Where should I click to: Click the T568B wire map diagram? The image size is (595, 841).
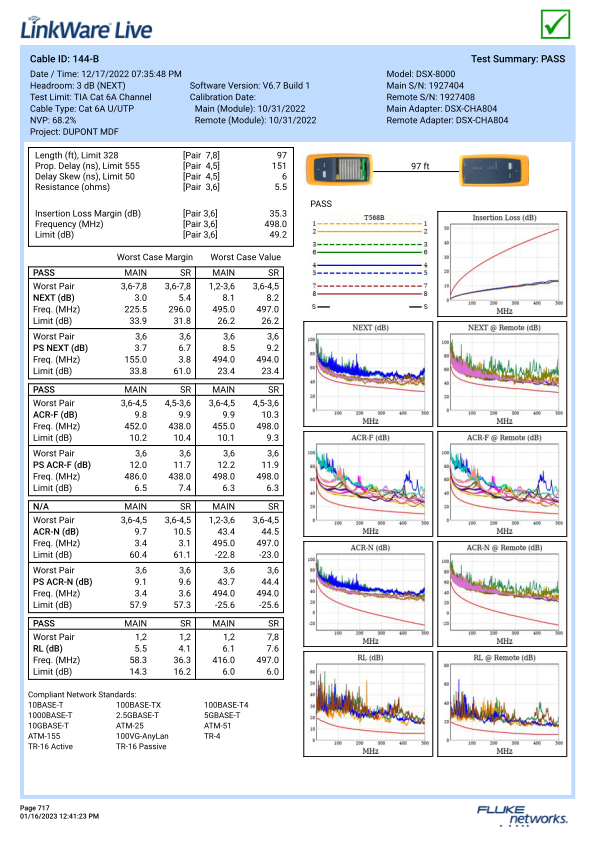point(370,262)
